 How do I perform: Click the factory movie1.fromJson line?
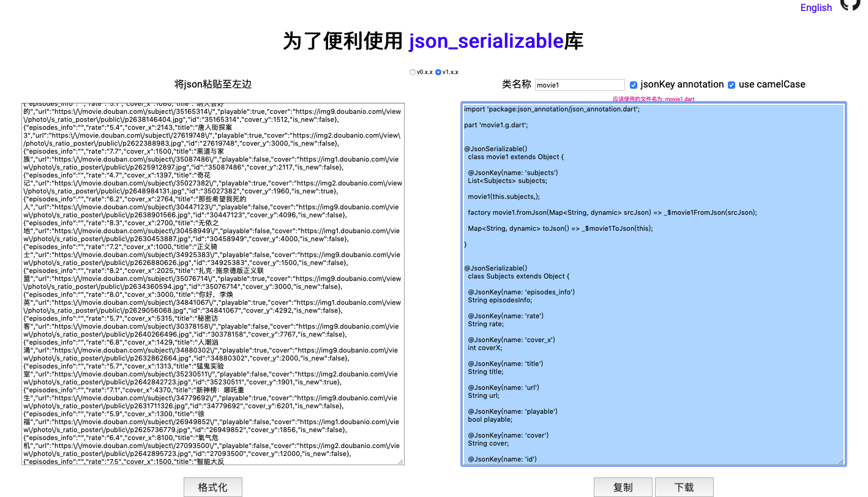pyautogui.click(x=613, y=212)
